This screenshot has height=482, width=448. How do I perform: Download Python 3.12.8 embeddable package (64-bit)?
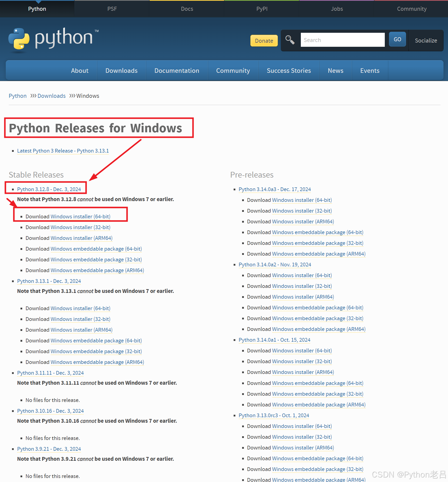click(x=96, y=249)
